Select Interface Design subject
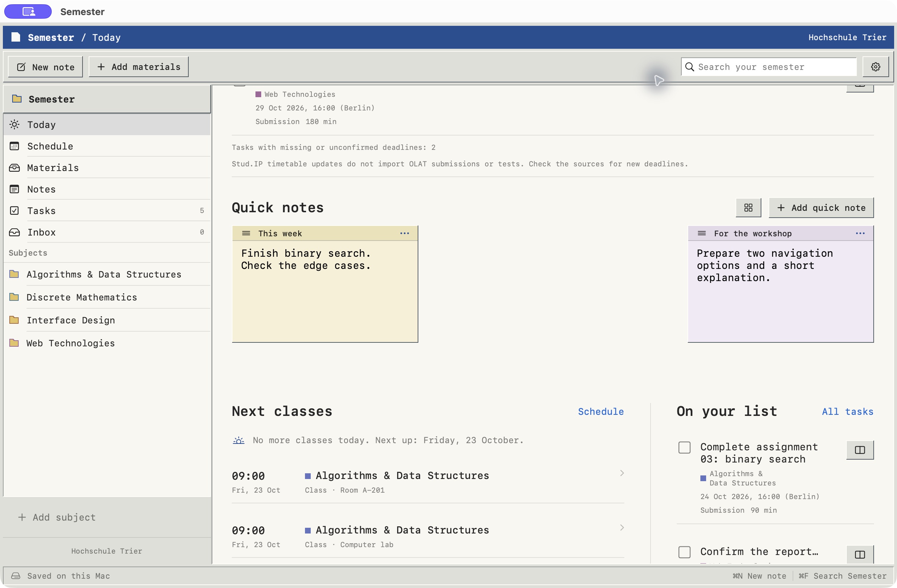 (x=107, y=320)
